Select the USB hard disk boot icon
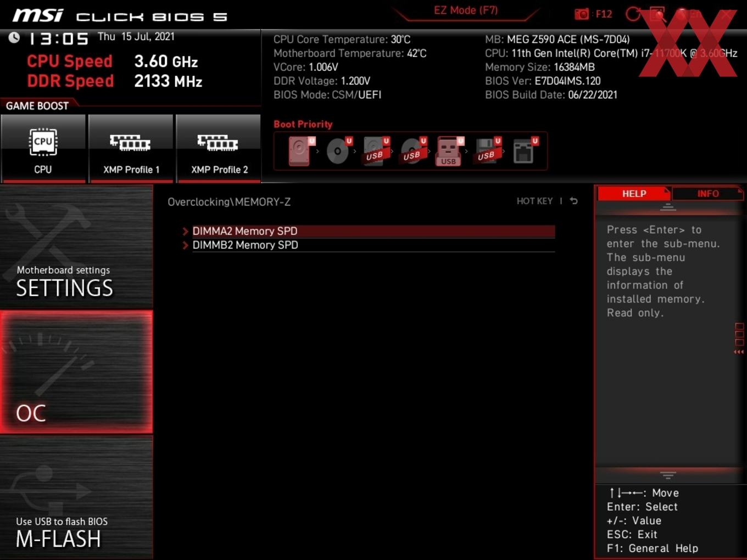The width and height of the screenshot is (747, 560). coord(376,151)
